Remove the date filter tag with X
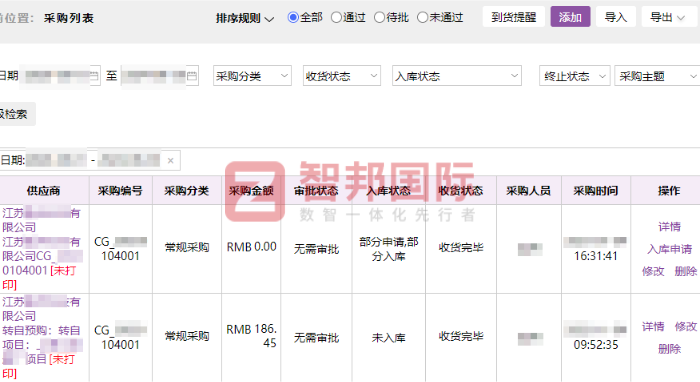The width and height of the screenshot is (700, 382). [x=171, y=161]
